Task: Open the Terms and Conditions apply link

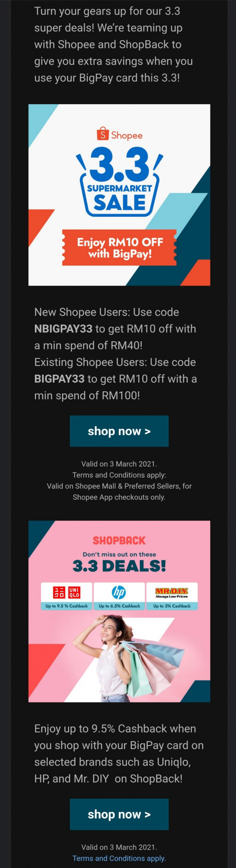Action: 119,858
